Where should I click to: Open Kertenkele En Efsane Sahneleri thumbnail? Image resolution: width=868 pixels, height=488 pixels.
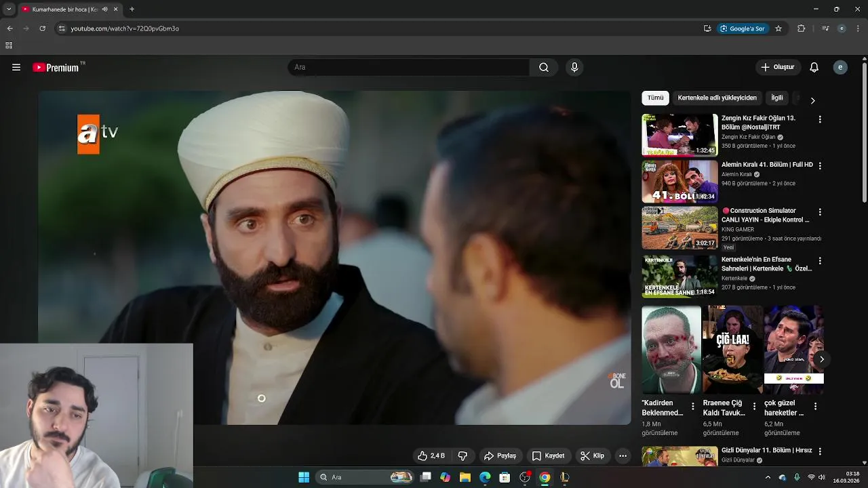[679, 276]
